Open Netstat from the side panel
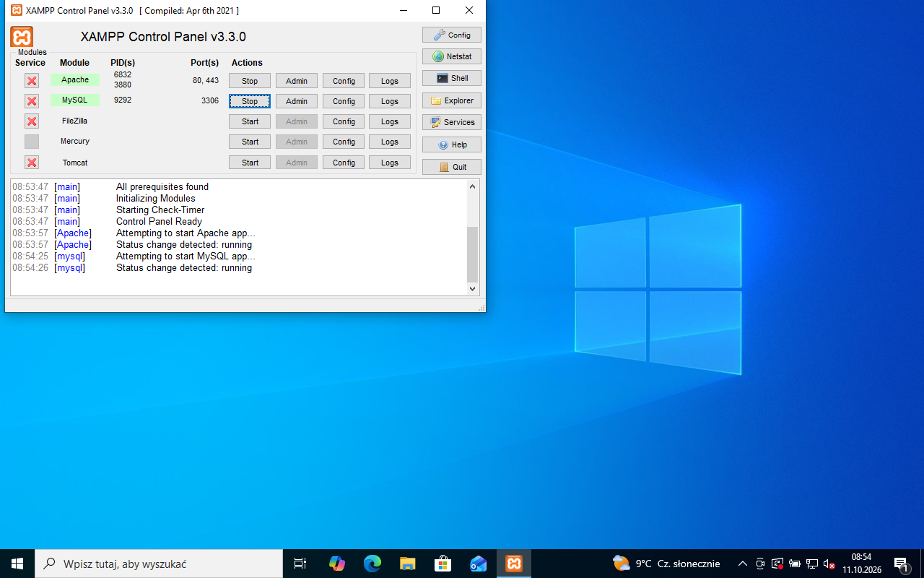Screen dimensions: 924x578 (452, 56)
